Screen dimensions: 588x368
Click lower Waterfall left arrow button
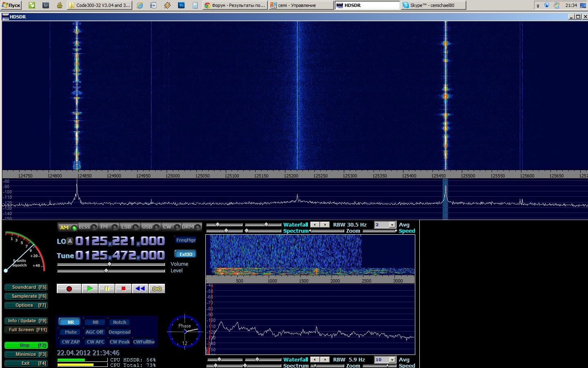pyautogui.click(x=315, y=360)
